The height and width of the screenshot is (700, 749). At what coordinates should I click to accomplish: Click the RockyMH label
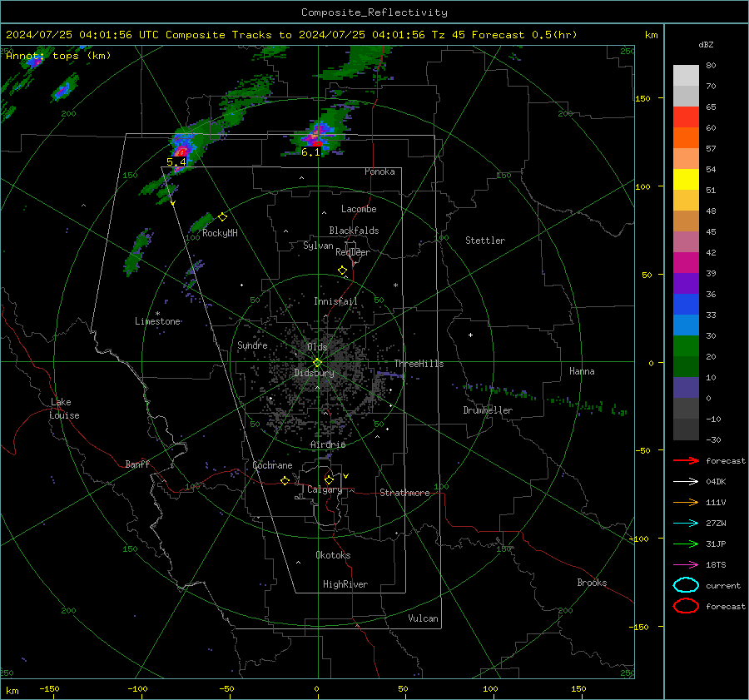coord(220,233)
